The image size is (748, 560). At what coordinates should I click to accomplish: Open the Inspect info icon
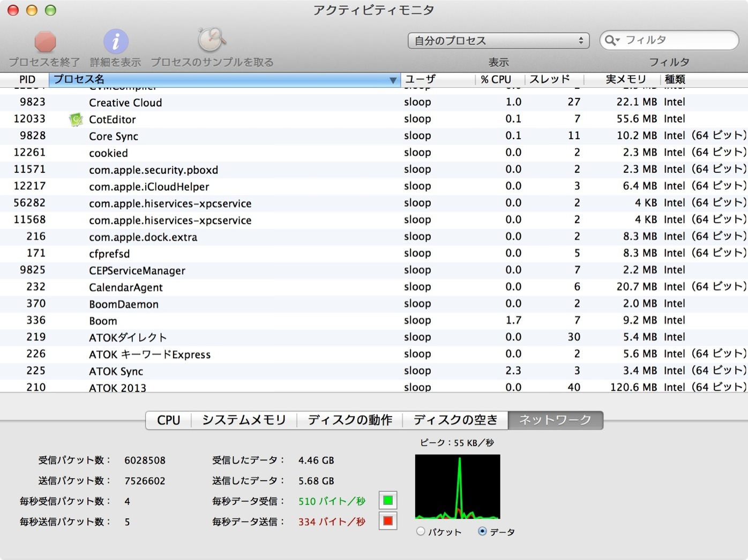tap(116, 41)
